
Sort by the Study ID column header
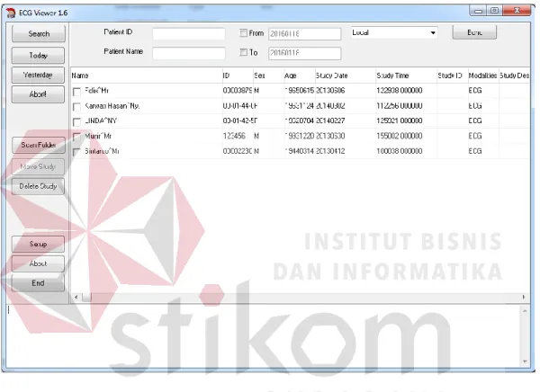[x=452, y=76]
